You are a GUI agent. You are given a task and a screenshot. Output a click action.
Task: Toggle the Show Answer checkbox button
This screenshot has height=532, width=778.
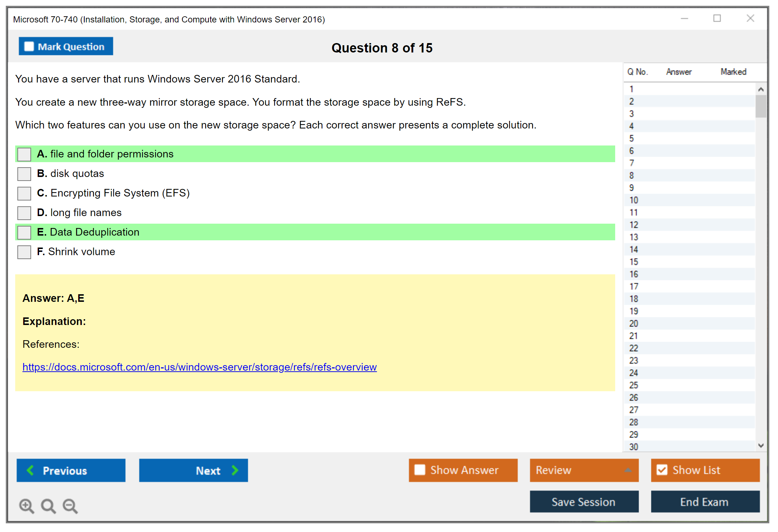(x=420, y=470)
